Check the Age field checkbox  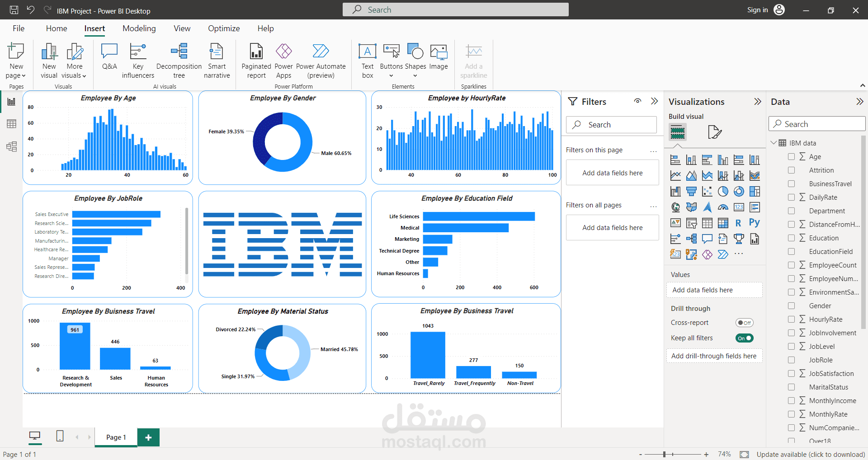coord(791,156)
